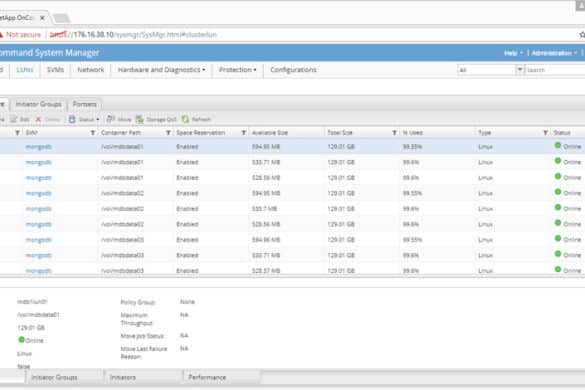Viewport: 585px width, 390px height.
Task: Click the Edit pencil icon in toolbar
Action: (x=13, y=119)
